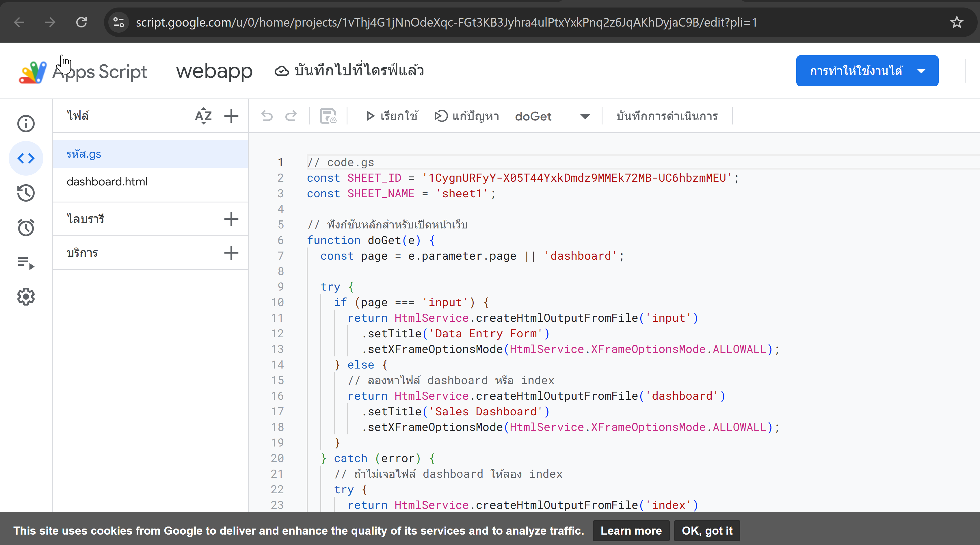This screenshot has width=980, height=545.
Task: Add a new file to the project
Action: [231, 116]
